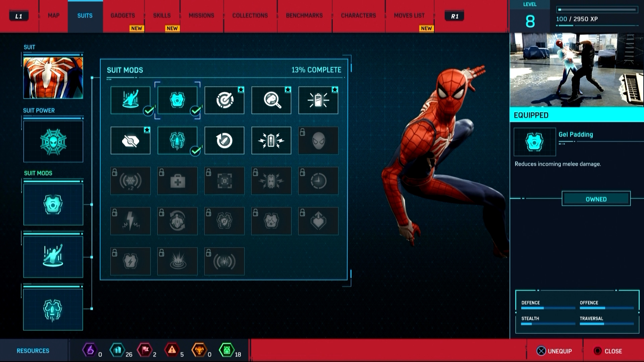Switch to the Benchmarks tab
Image resolution: width=644 pixels, height=362 pixels.
(x=305, y=16)
